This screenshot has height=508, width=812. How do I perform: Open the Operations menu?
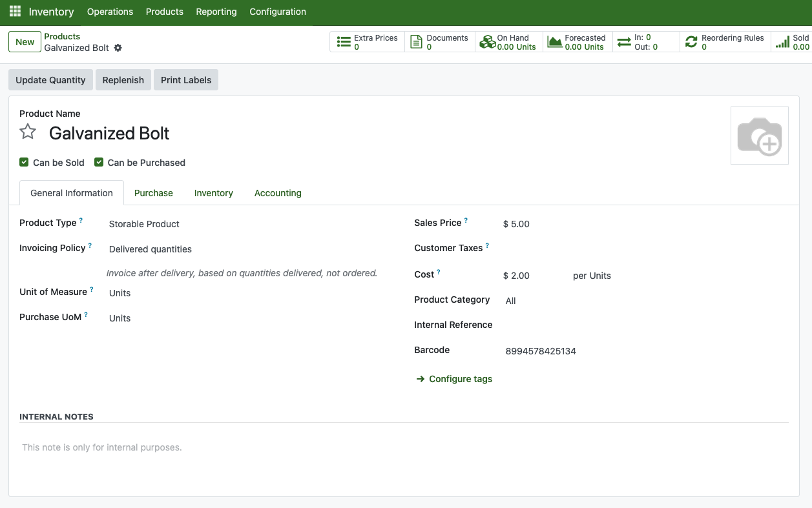pos(110,12)
